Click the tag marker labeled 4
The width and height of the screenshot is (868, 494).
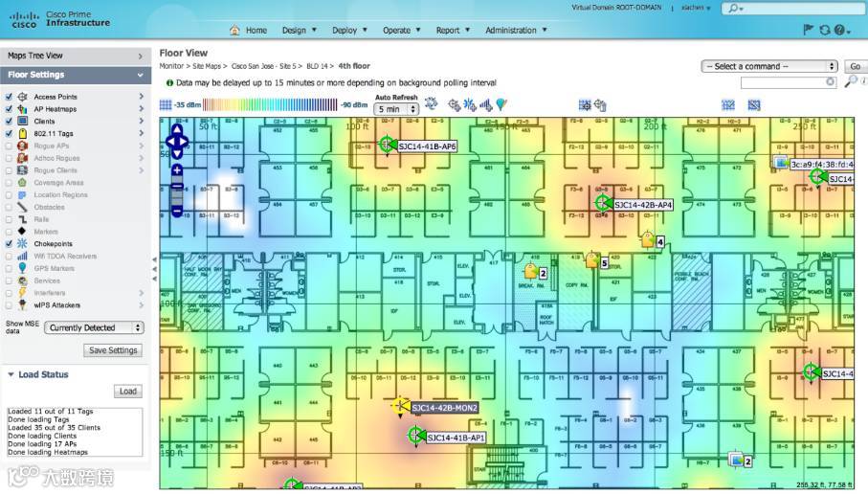[x=648, y=239]
